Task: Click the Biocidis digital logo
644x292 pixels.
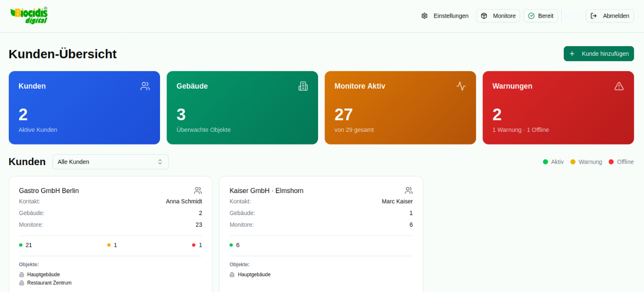Action: [29, 15]
